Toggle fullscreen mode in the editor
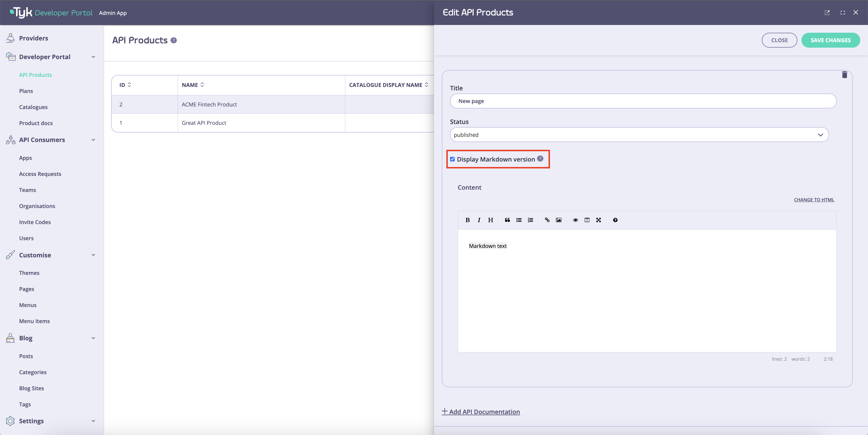 pyautogui.click(x=598, y=220)
